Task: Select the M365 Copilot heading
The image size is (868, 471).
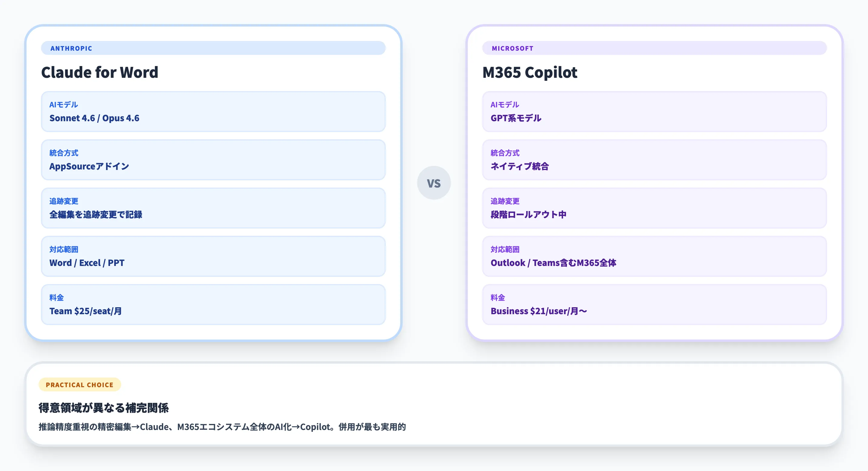Action: click(530, 72)
